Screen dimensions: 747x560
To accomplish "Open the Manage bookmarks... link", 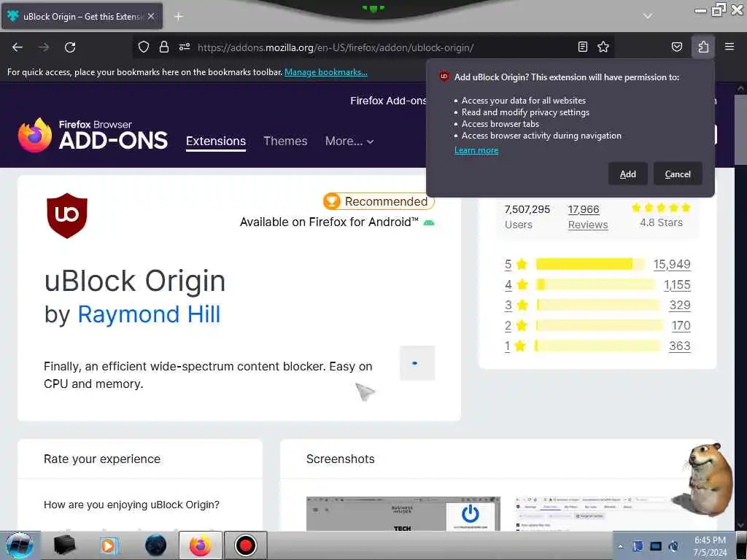I will click(326, 72).
